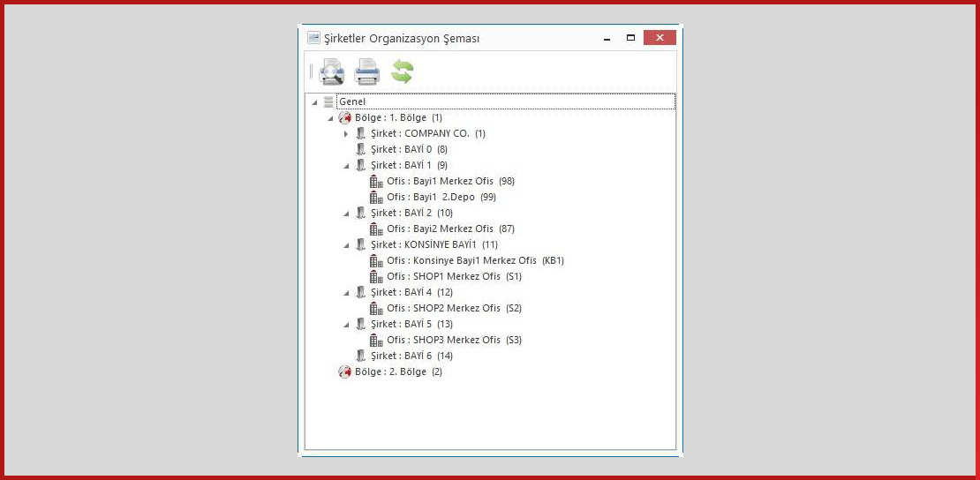
Task: Maximize the Şirketler Organizasyon Şeması window
Action: [630, 38]
